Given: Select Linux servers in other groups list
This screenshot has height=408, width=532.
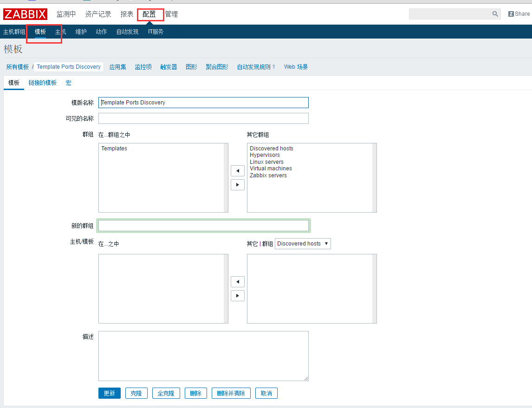Looking at the screenshot, I should click(266, 162).
